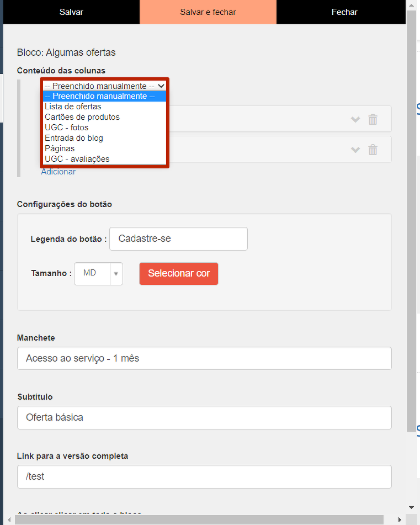Open color picker with 'Selecionar cor'
This screenshot has width=420, height=525.
click(x=179, y=274)
